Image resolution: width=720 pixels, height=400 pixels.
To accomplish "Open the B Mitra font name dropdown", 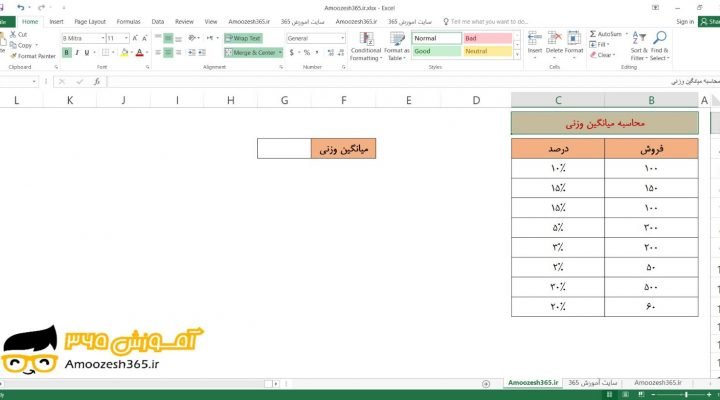I will (103, 38).
